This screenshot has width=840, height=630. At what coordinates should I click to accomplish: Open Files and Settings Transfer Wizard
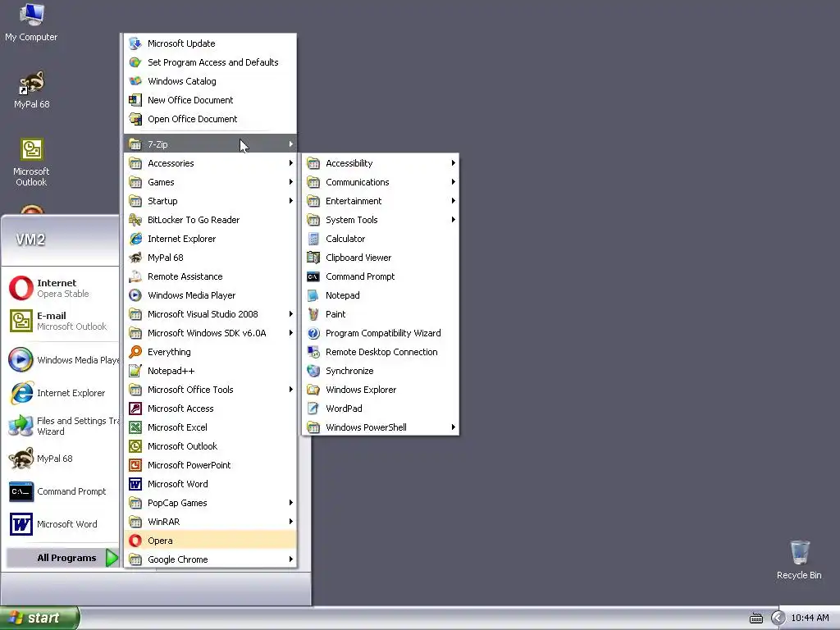pos(62,426)
